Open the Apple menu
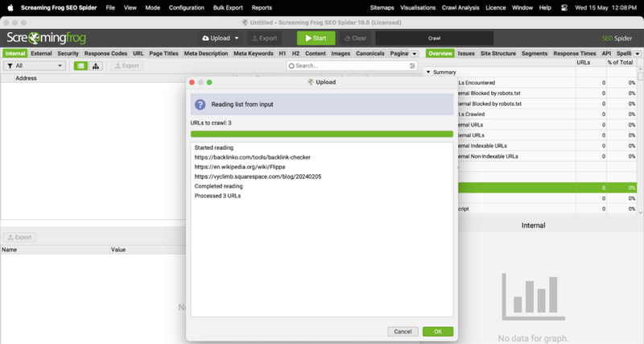 pyautogui.click(x=10, y=7)
